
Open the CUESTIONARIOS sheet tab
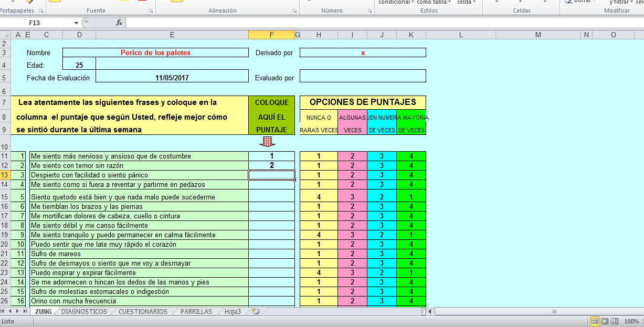143,311
